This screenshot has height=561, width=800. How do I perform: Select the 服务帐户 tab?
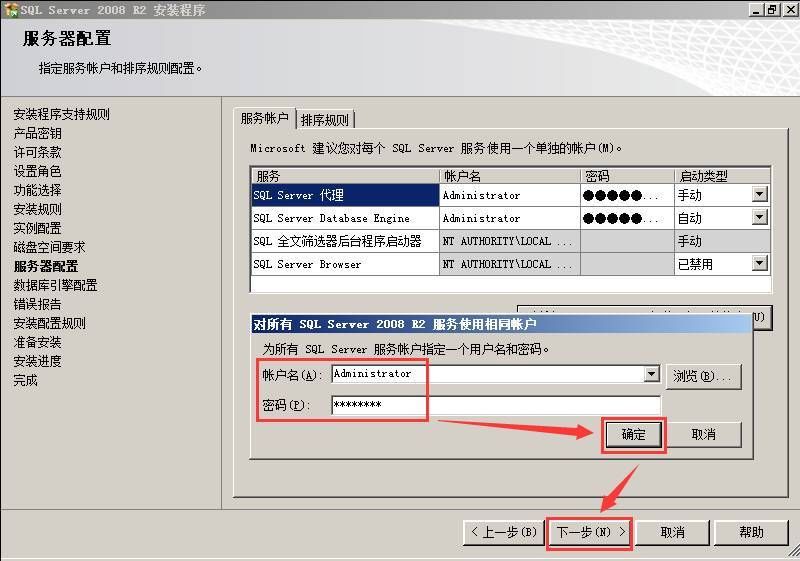point(264,119)
